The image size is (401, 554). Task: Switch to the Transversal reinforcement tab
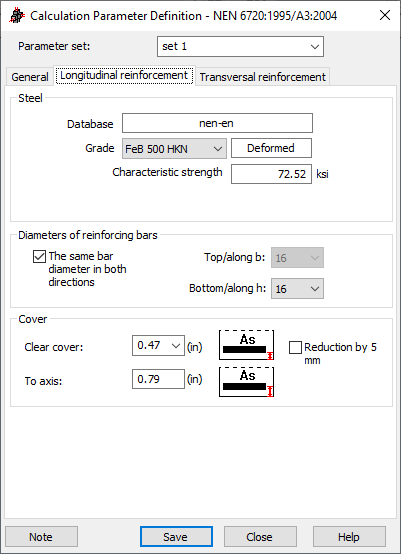263,77
